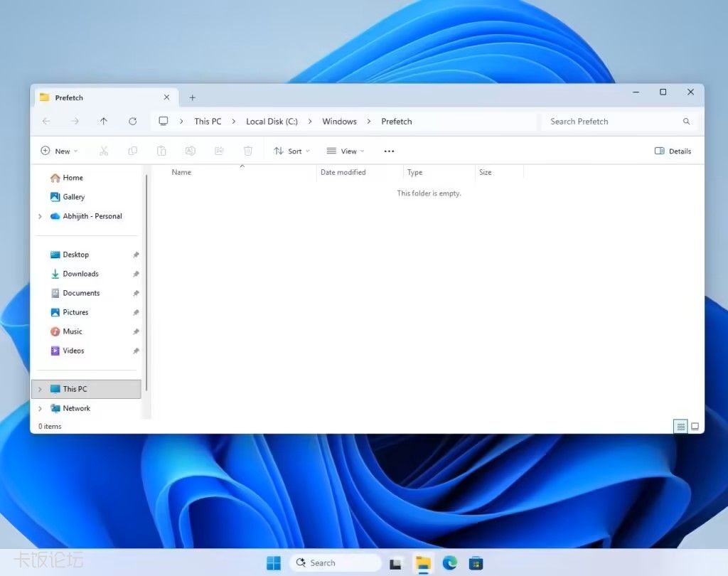Select the Prefetch tab

[107, 97]
